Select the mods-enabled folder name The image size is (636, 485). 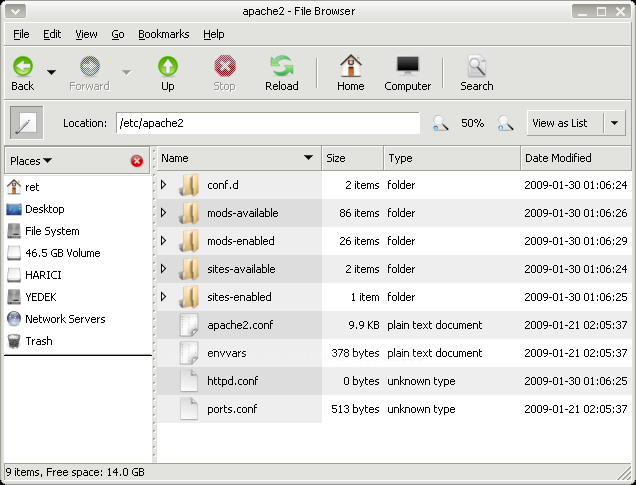[x=241, y=241]
